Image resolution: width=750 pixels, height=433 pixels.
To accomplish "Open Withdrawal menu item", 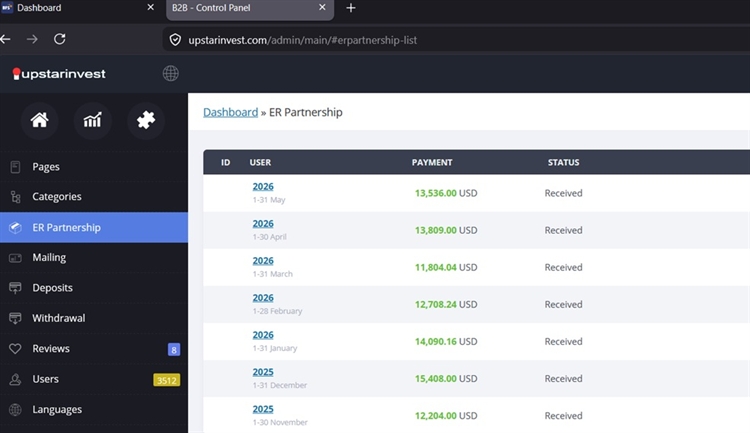I will coord(94,318).
